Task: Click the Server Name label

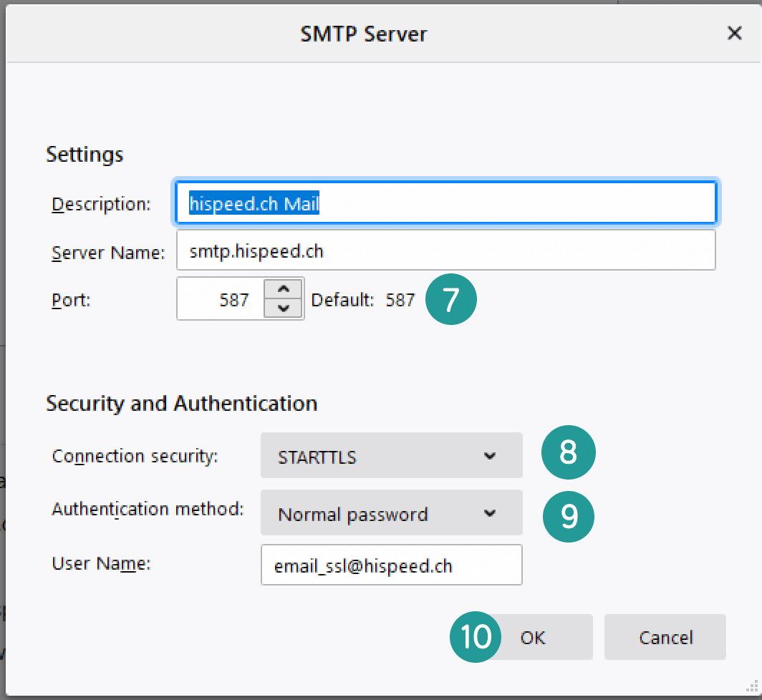Action: [108, 253]
